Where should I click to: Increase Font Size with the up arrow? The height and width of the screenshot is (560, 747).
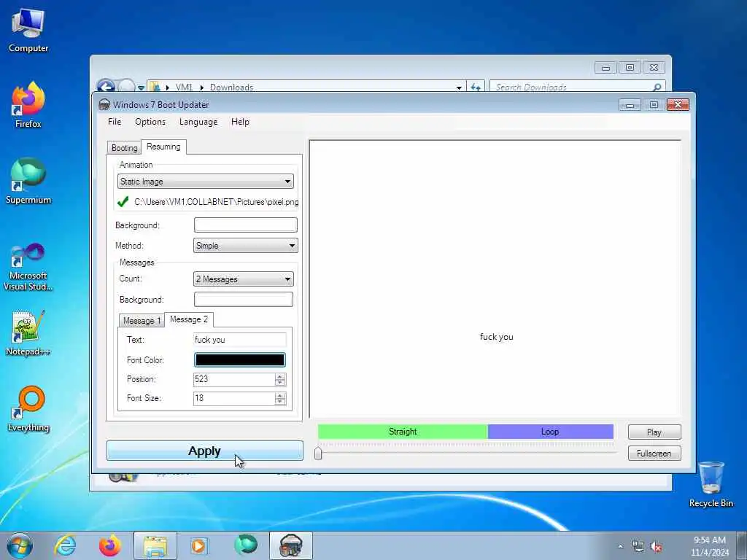click(x=280, y=395)
